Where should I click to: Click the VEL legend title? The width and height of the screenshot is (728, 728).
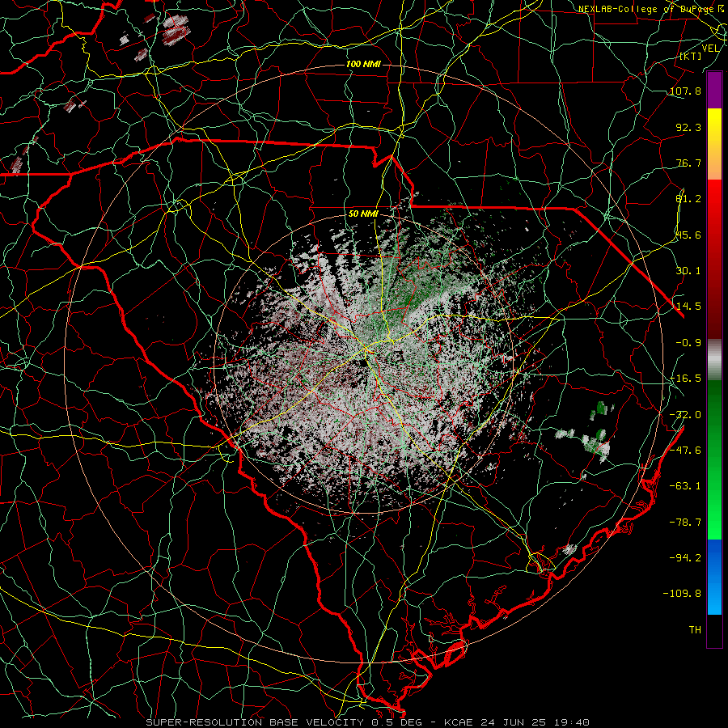(x=711, y=49)
